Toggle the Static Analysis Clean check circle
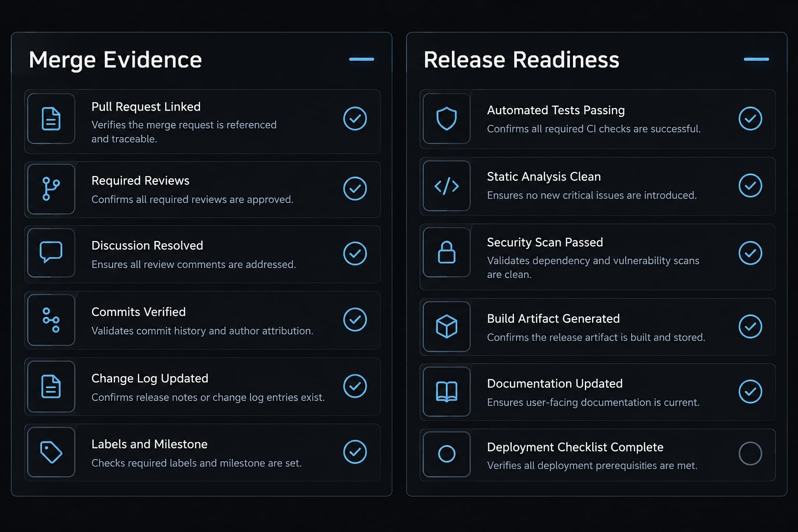 click(x=751, y=185)
